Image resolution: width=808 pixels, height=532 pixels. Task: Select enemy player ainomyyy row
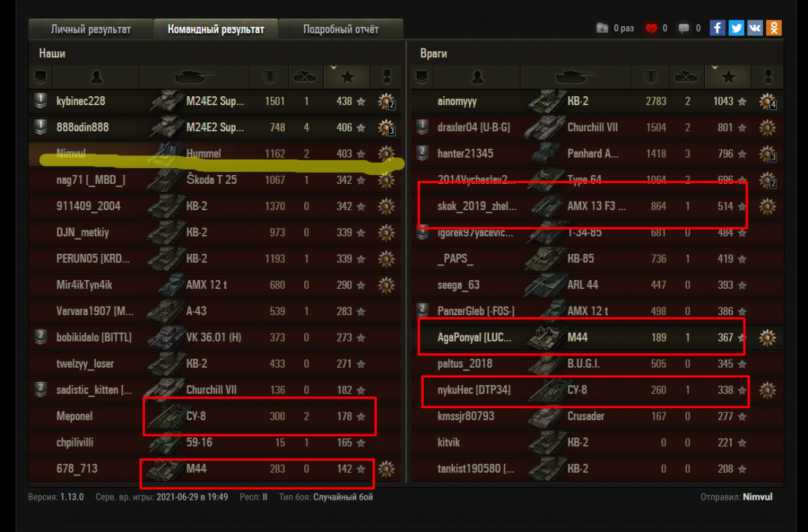click(x=597, y=101)
